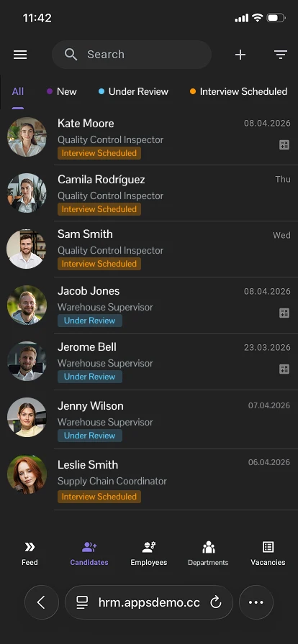298x644 pixels.
Task: Open the Departments section
Action: (x=208, y=553)
